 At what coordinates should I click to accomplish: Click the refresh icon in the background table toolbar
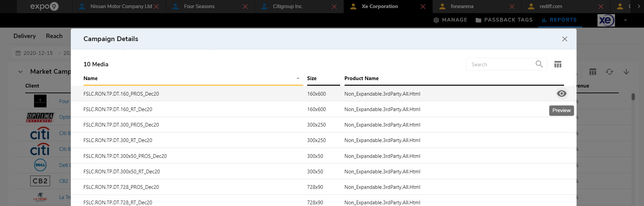609,72
